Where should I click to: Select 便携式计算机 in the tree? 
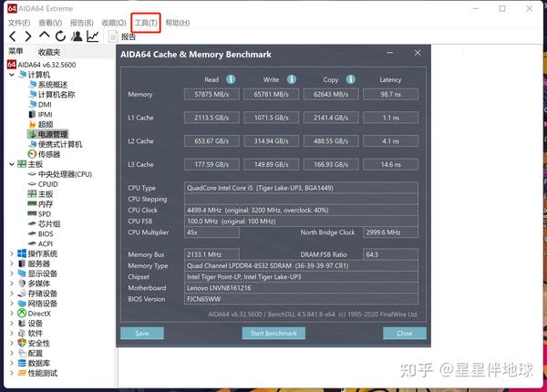[x=60, y=144]
